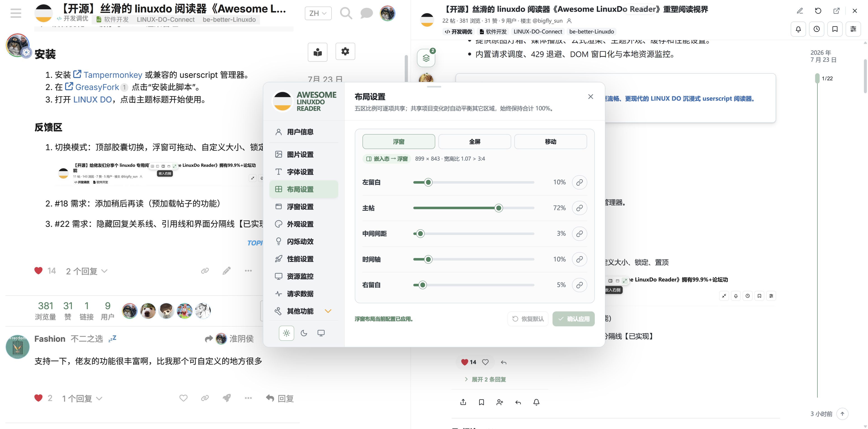This screenshot has width=868, height=429.
Task: Click the edit pencil icon on the first post
Action: pyautogui.click(x=226, y=270)
